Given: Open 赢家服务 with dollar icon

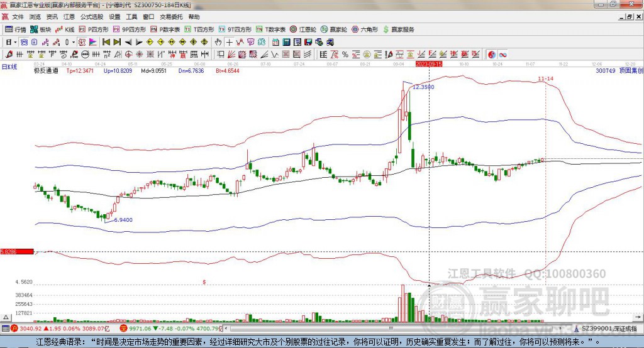Looking at the screenshot, I should pos(398,30).
